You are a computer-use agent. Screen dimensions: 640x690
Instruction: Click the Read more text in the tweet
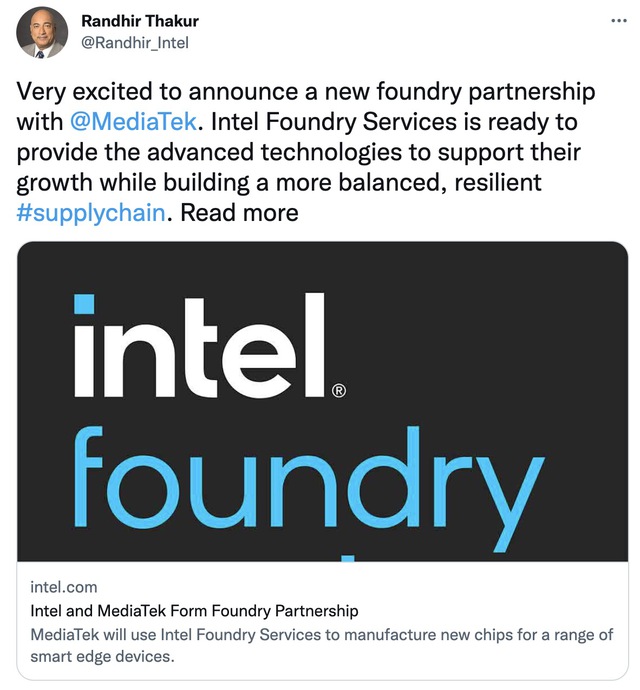(239, 213)
